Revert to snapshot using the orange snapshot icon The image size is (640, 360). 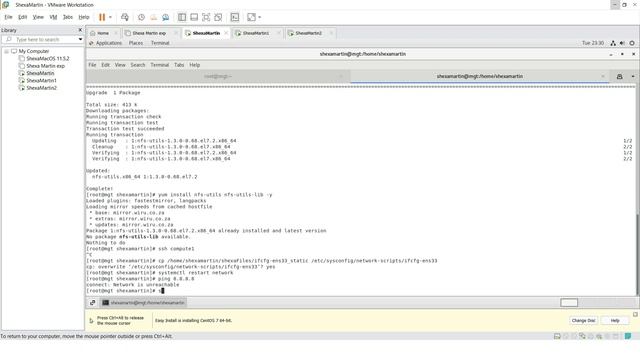point(153,17)
